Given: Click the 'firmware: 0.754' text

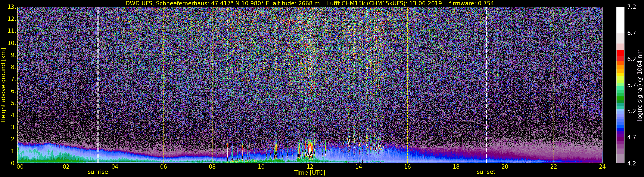Looking at the screenshot, I should point(471,3).
